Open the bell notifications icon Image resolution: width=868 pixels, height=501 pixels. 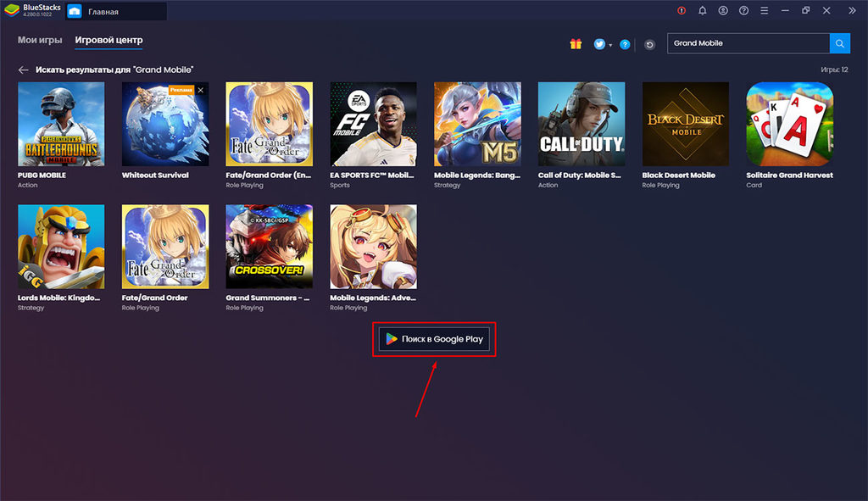pyautogui.click(x=703, y=10)
